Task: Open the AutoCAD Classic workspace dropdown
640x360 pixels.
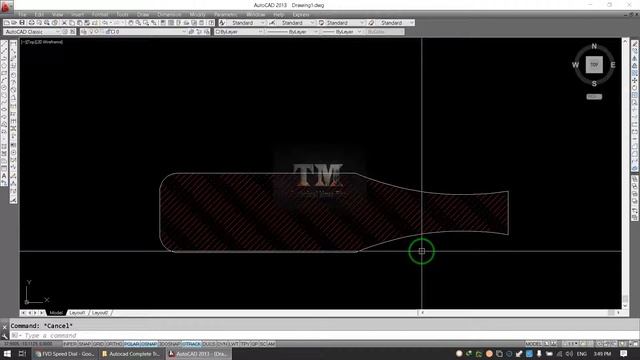Action: click(x=58, y=31)
